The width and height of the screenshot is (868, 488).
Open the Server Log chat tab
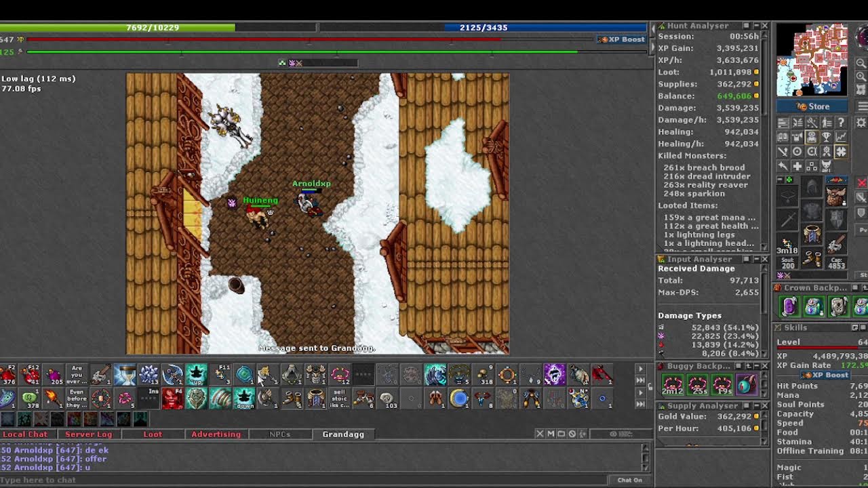pyautogui.click(x=88, y=434)
